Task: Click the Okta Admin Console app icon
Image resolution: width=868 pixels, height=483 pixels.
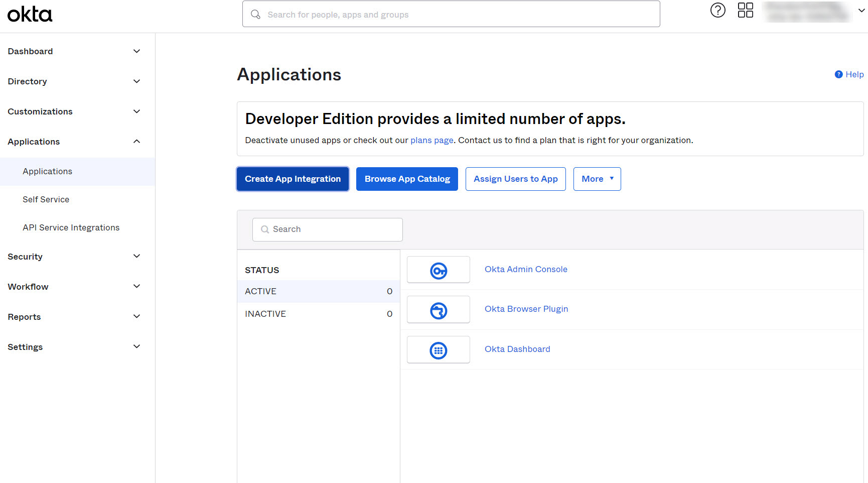Action: coord(438,270)
